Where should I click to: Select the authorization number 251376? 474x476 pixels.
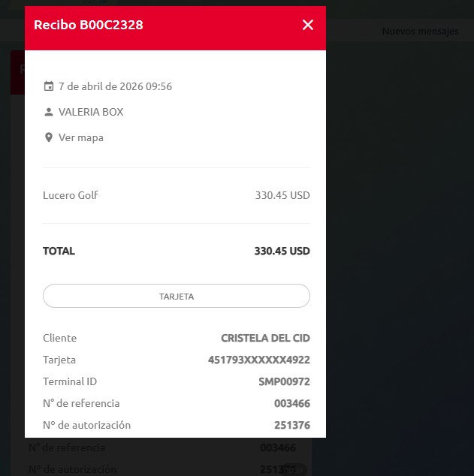(x=291, y=425)
